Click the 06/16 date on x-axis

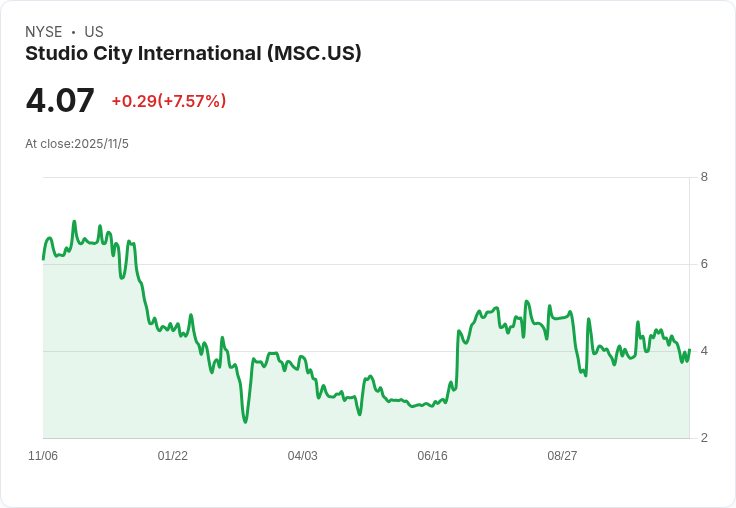tap(432, 455)
